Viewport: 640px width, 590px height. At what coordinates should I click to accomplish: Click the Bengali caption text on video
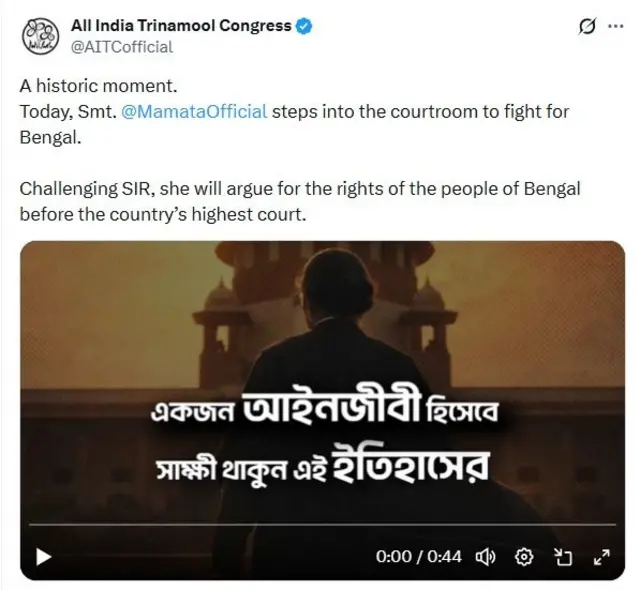tap(322, 439)
